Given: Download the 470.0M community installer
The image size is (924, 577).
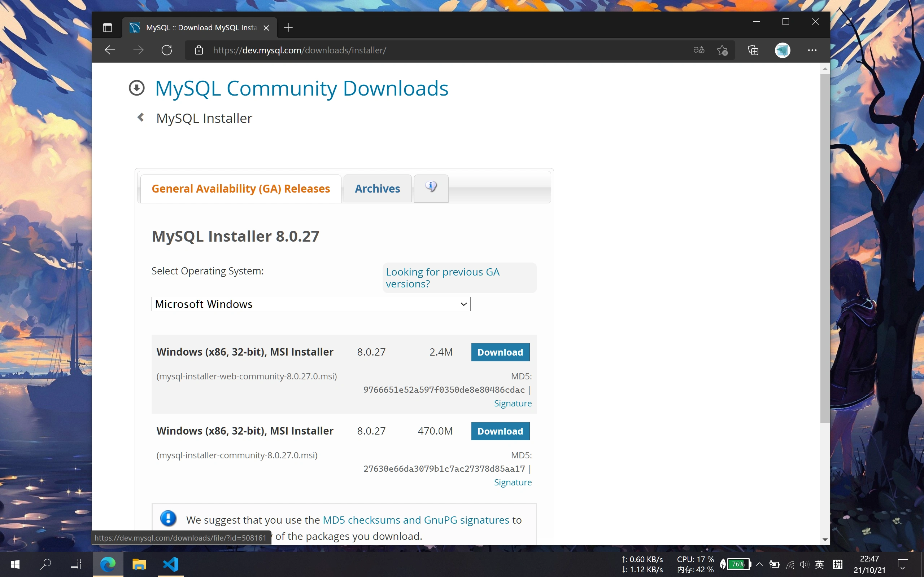Looking at the screenshot, I should (500, 431).
